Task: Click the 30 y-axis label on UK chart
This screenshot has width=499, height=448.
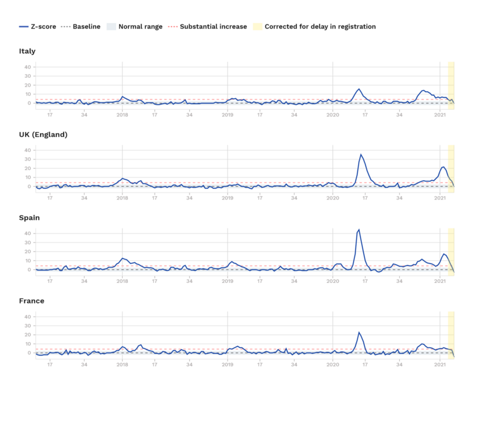Action: click(27, 160)
